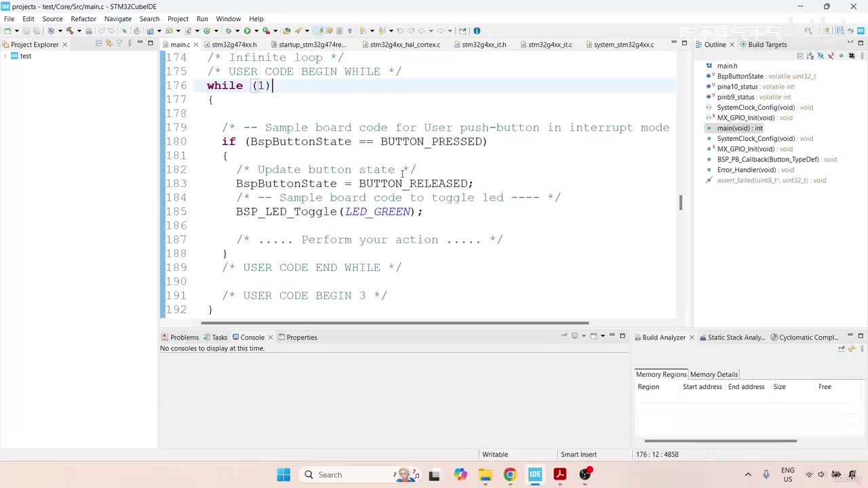The height and width of the screenshot is (488, 868).
Task: Toggle group includes icon in Outline
Action: [850, 56]
